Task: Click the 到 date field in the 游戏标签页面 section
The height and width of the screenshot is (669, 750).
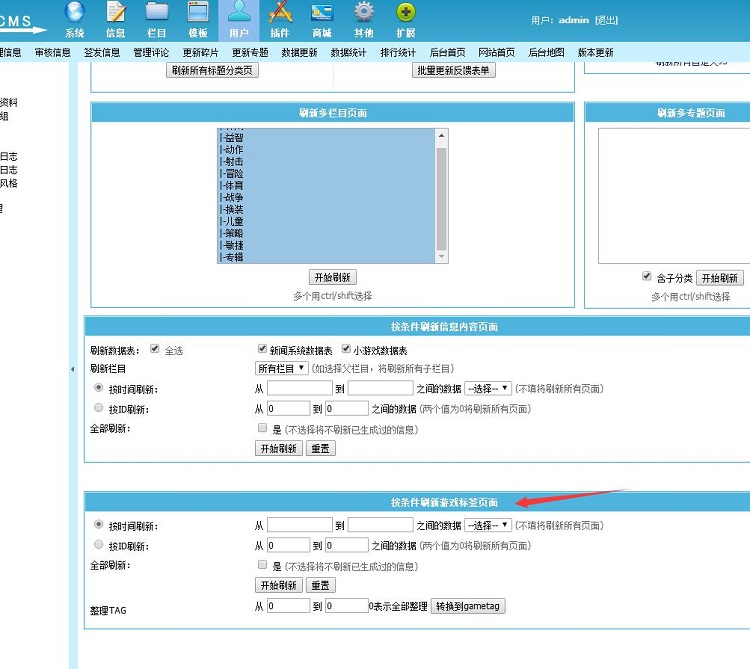Action: [380, 525]
